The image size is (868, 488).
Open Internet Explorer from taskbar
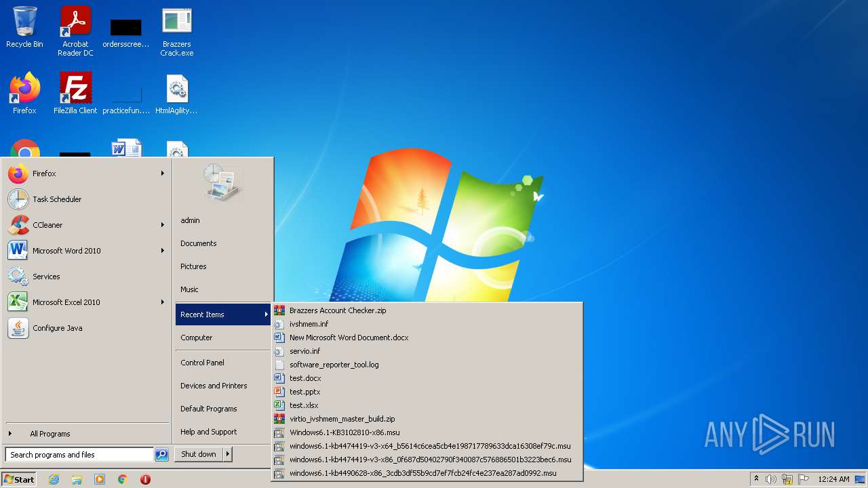coord(54,479)
